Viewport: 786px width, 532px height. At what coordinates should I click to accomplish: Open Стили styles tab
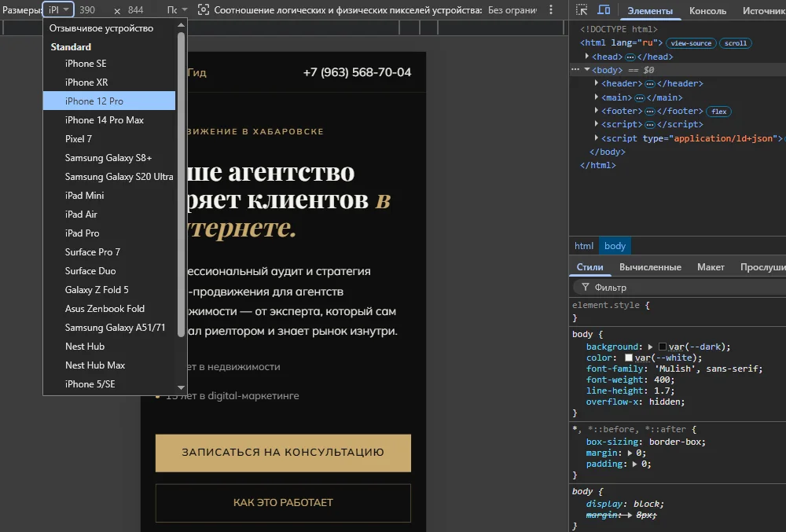pyautogui.click(x=589, y=267)
